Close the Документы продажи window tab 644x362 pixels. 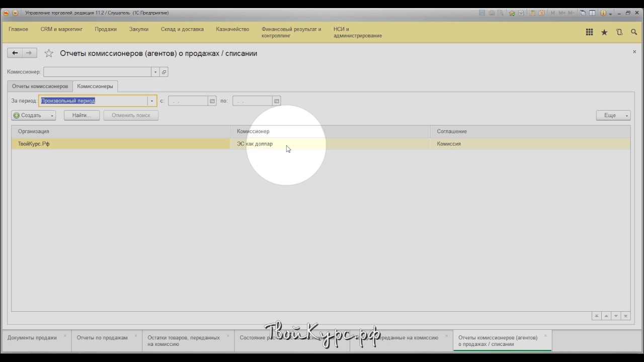coord(65,336)
